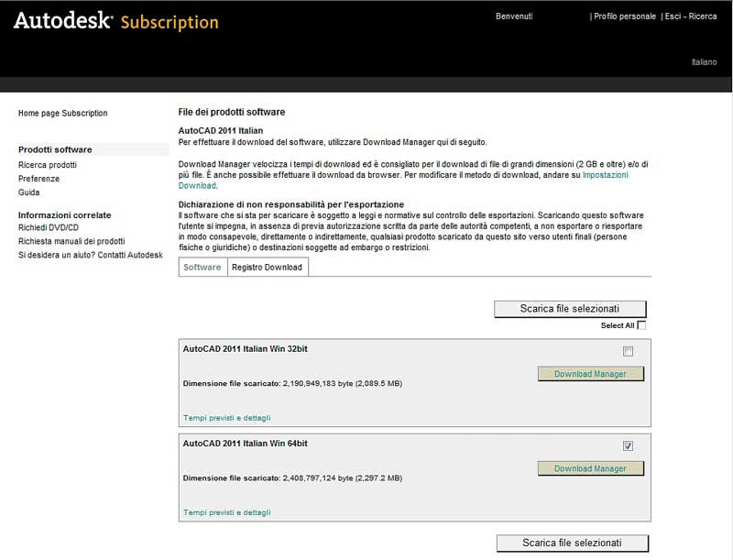Open Ricerca prodotti in the sidebar

coord(48,165)
